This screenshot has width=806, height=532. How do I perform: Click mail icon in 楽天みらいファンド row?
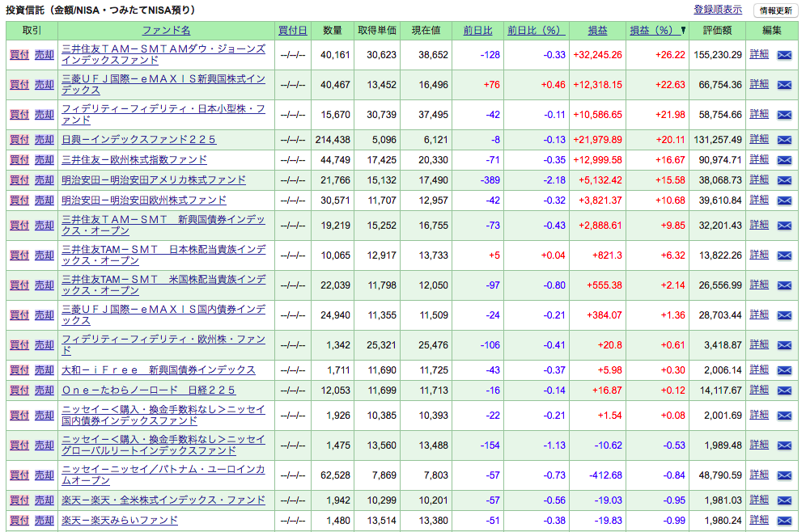click(784, 521)
